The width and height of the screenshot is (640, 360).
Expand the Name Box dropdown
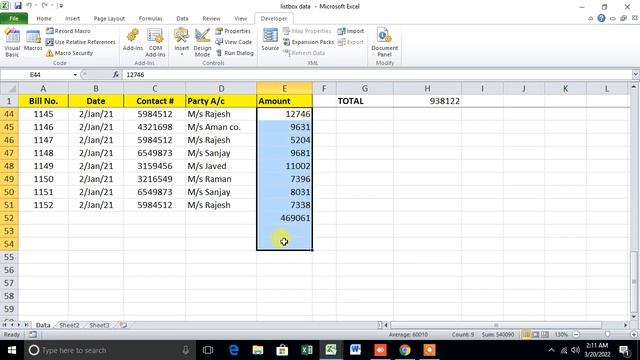[x=75, y=75]
